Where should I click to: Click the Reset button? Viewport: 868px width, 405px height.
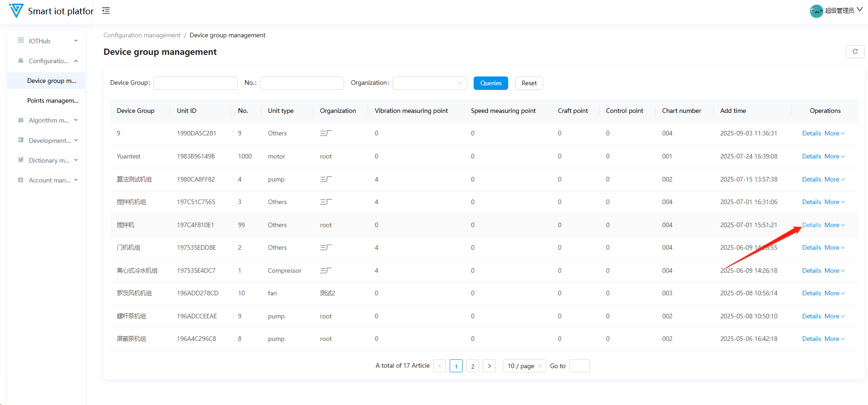coord(529,83)
